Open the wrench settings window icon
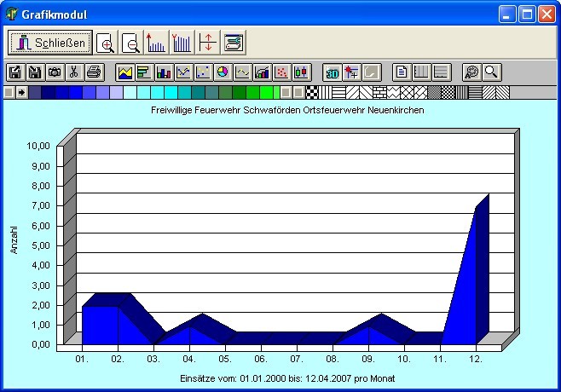Image resolution: width=561 pixels, height=392 pixels. pos(234,43)
